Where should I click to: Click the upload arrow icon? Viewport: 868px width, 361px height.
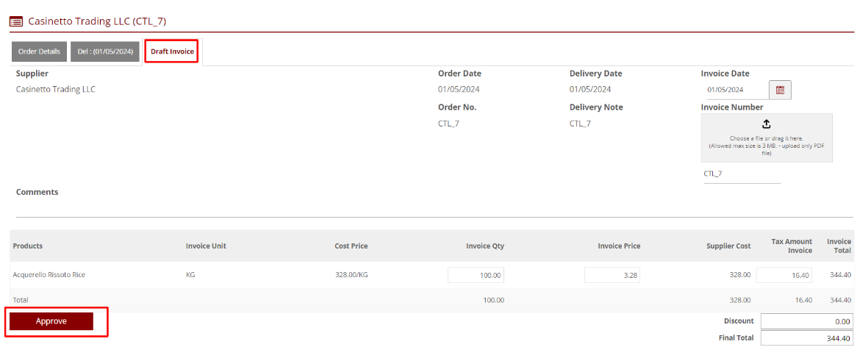pyautogui.click(x=767, y=124)
